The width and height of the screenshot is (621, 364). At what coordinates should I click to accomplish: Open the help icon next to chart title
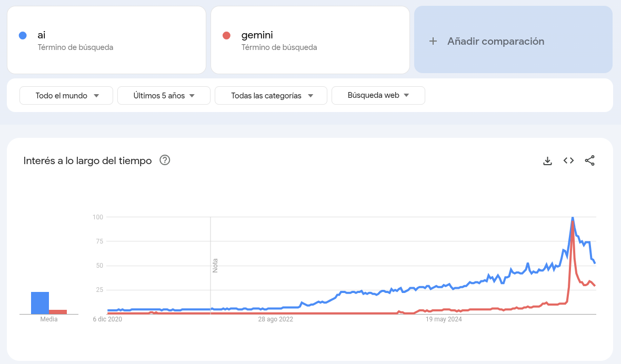point(165,160)
